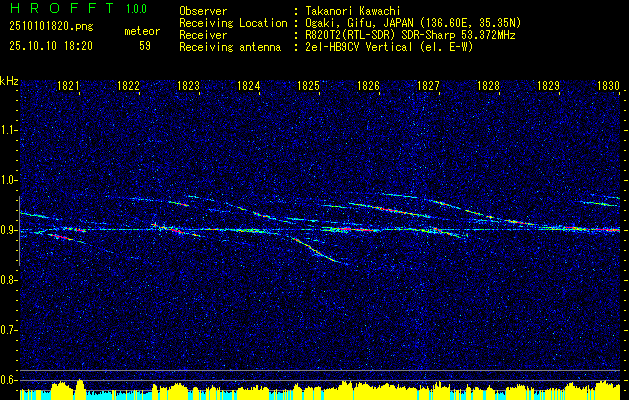Image resolution: width=629 pixels, height=400 pixels.
Task: Click the meteor count 59
Action: pyautogui.click(x=145, y=46)
